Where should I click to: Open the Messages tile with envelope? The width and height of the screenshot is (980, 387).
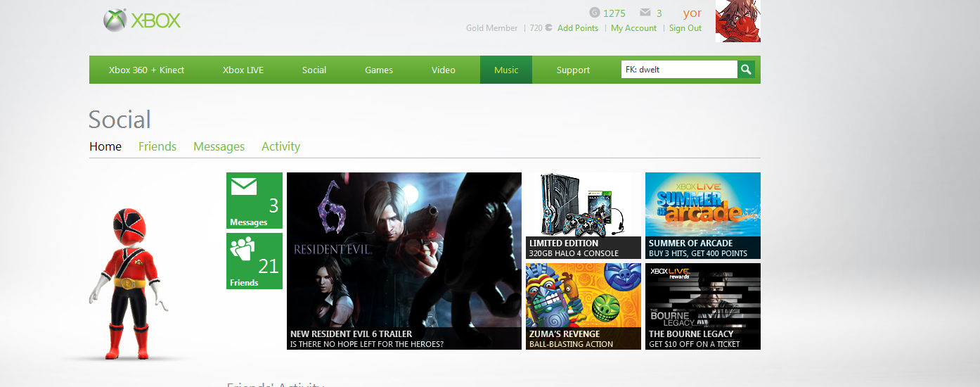[x=254, y=201]
